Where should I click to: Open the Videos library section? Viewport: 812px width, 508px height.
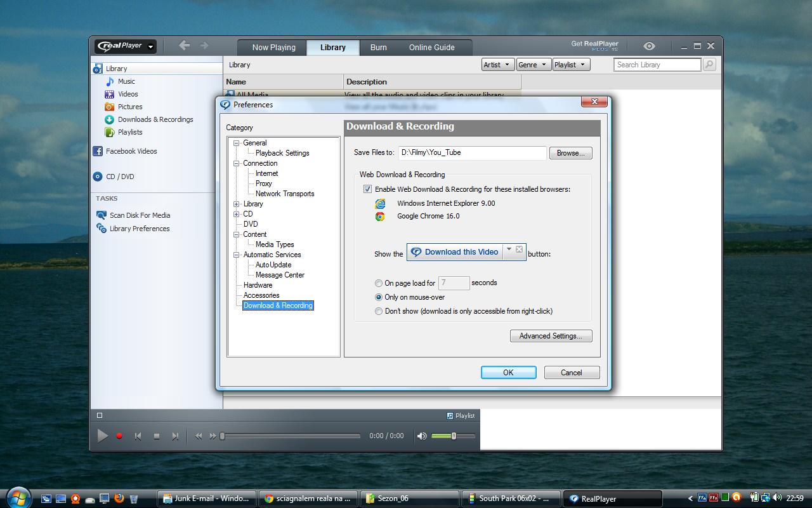coord(121,94)
